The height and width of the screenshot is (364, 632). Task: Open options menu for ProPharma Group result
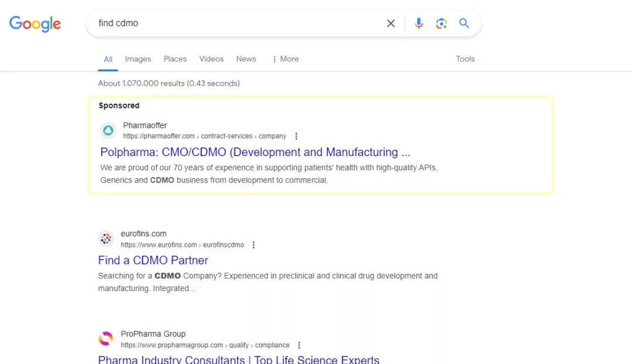click(x=299, y=345)
